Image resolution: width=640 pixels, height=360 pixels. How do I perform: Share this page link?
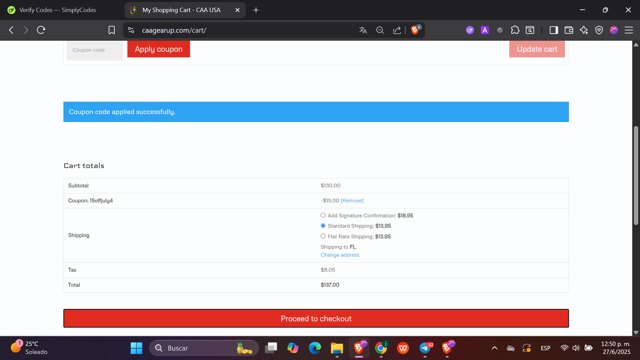pos(397,30)
